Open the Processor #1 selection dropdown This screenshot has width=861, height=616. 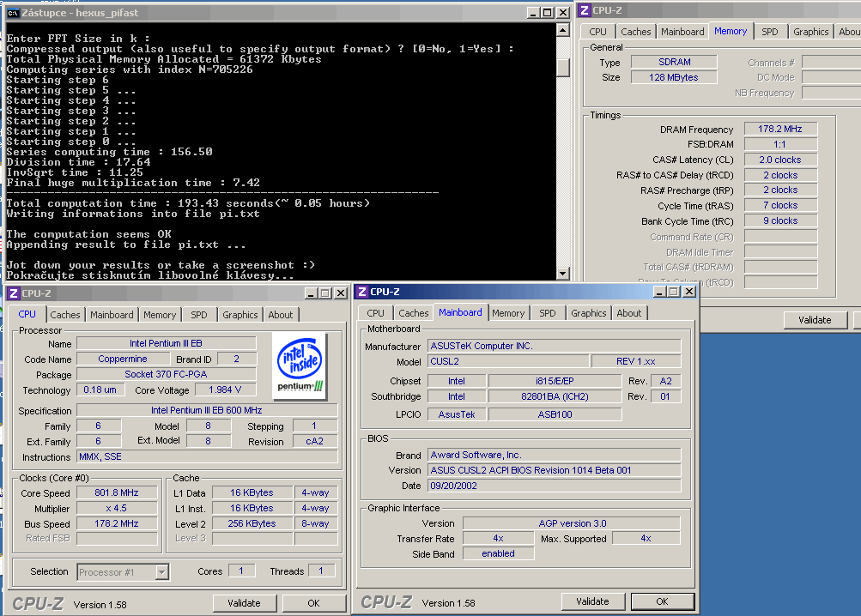click(161, 572)
